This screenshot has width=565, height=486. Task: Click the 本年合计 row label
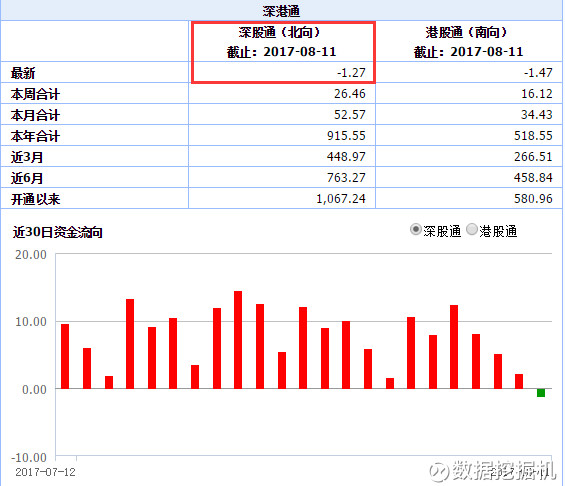tap(35, 136)
